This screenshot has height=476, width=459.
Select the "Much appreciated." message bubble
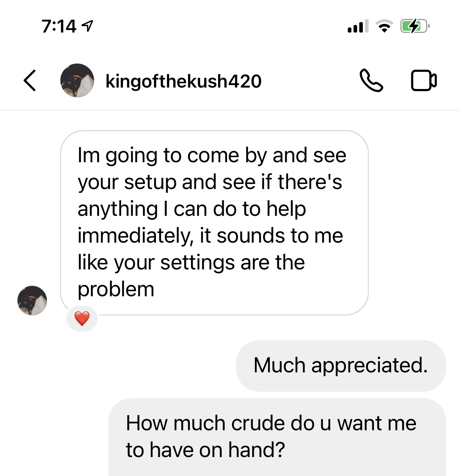tap(341, 365)
